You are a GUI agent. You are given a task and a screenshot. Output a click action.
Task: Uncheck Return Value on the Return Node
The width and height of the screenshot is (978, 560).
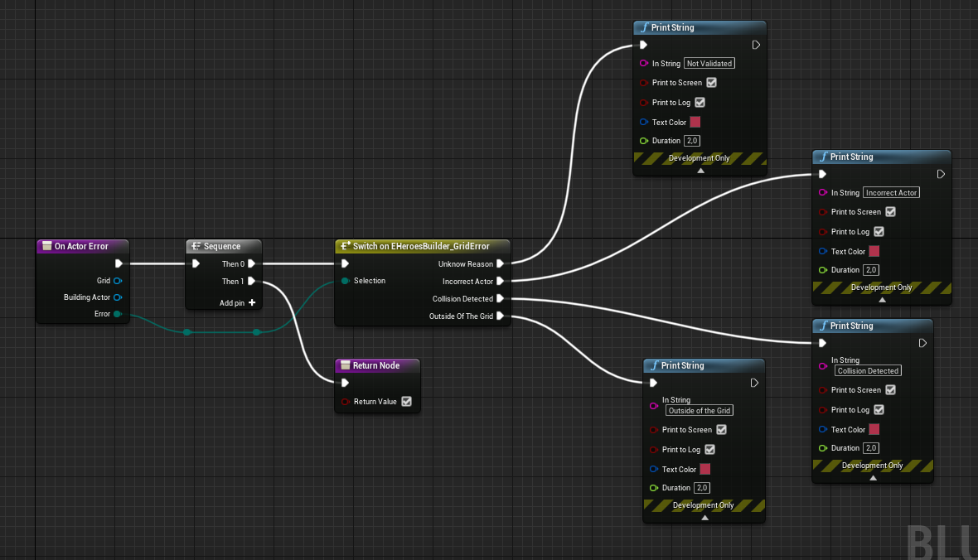coord(405,402)
